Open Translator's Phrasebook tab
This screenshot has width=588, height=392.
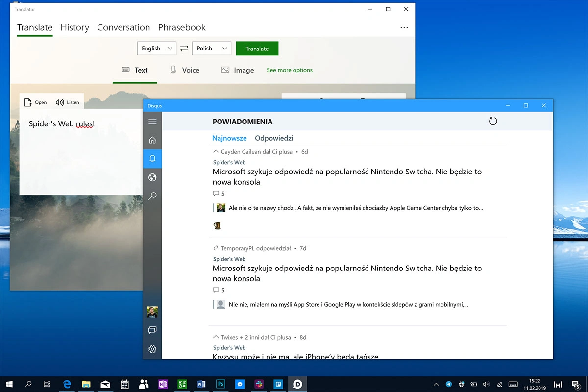coord(182,27)
